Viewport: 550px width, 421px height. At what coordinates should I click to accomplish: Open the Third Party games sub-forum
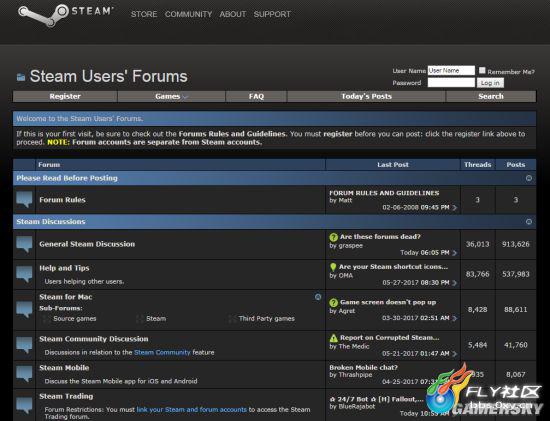[x=267, y=319]
